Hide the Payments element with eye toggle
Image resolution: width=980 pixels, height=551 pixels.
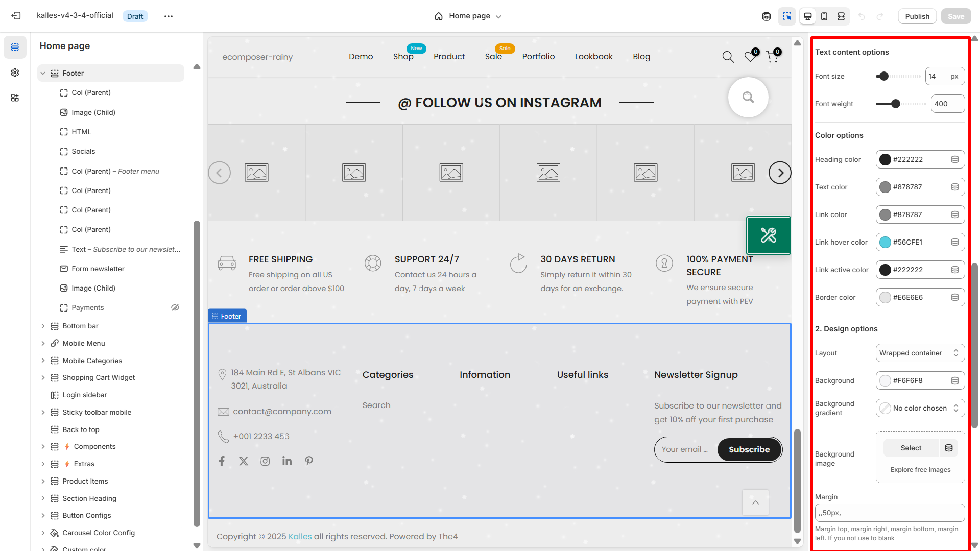(175, 307)
